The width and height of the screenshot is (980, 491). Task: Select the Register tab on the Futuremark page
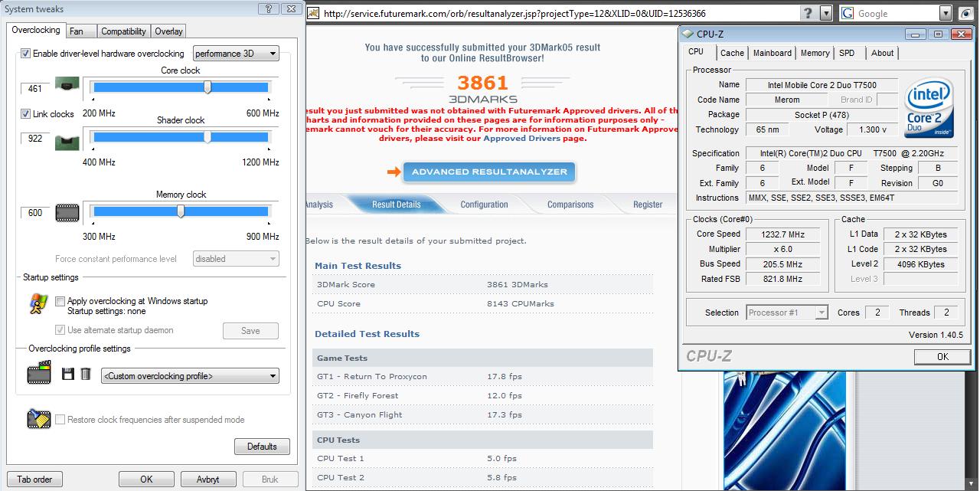[648, 205]
